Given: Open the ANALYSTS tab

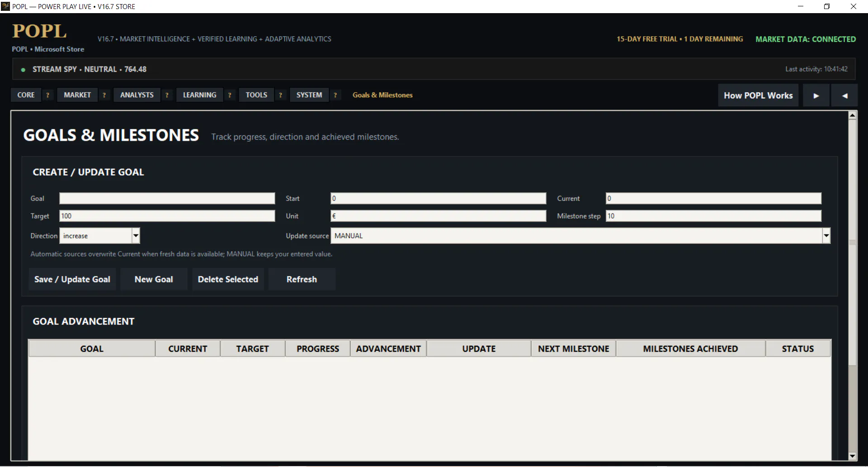Looking at the screenshot, I should point(137,95).
